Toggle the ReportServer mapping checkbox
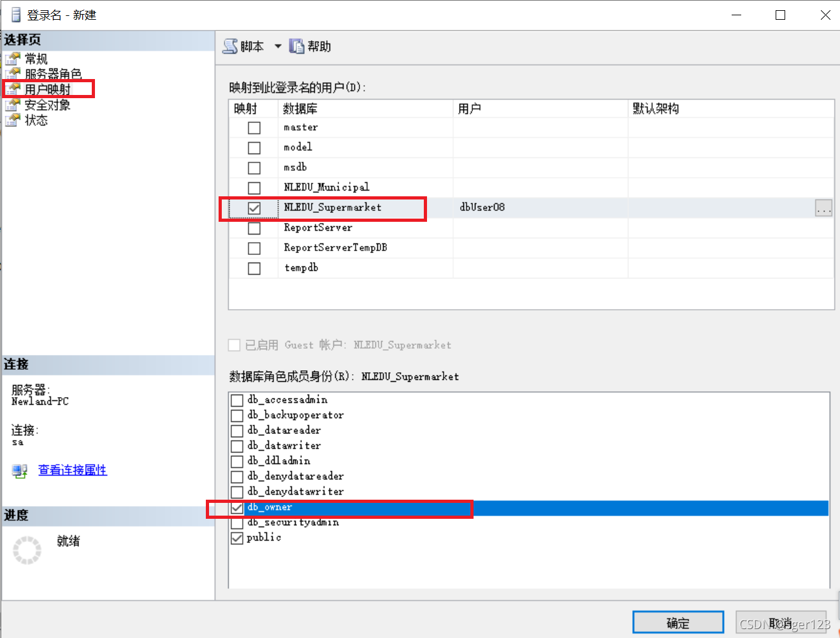 (254, 228)
